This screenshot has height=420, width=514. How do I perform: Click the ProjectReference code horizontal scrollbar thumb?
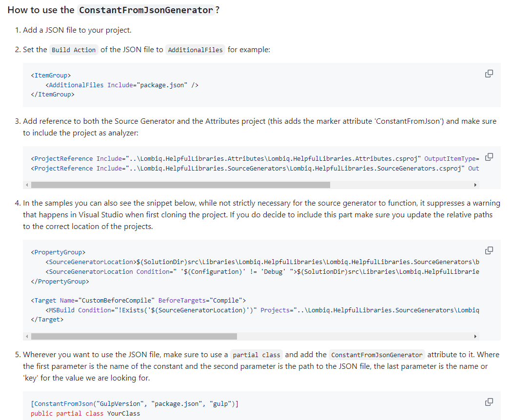pos(180,185)
